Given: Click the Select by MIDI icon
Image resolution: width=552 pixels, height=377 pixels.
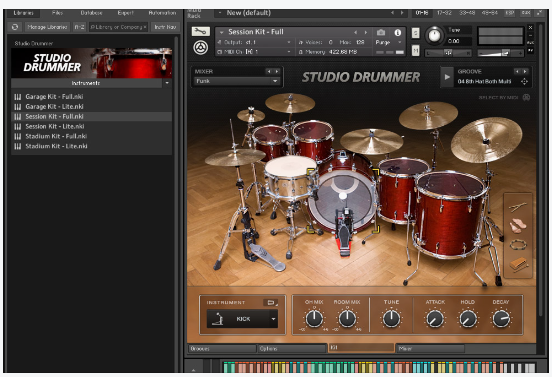Looking at the screenshot, I should click(526, 98).
